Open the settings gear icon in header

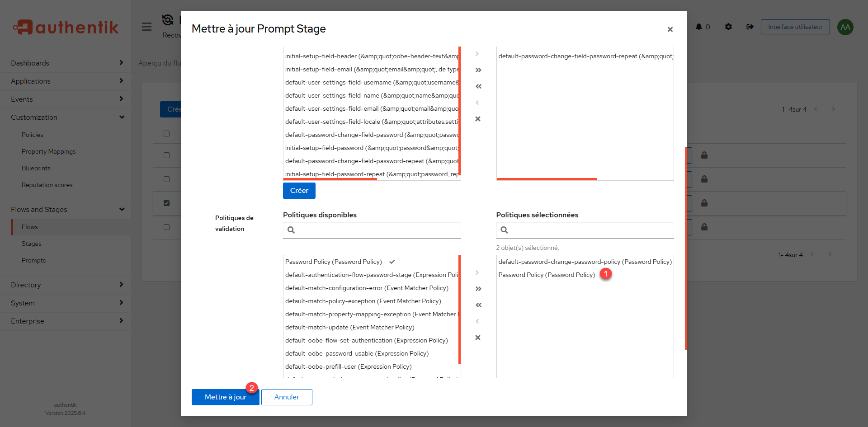[x=728, y=27]
